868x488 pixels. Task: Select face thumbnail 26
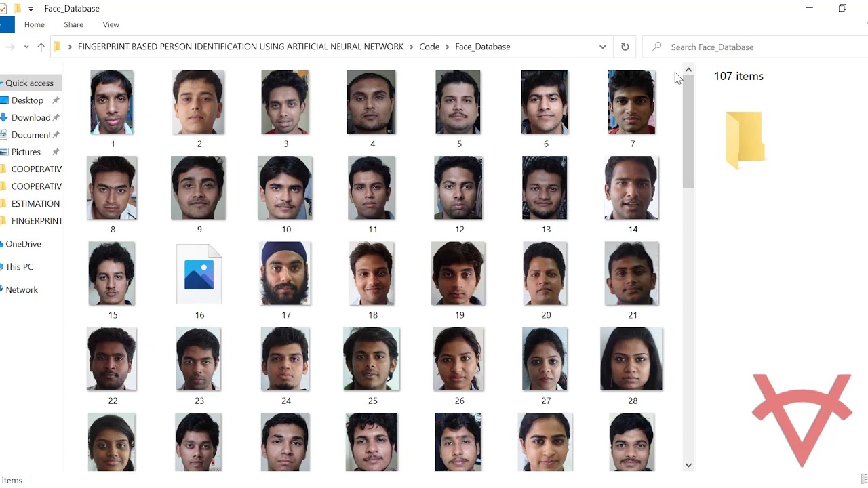pyautogui.click(x=458, y=359)
